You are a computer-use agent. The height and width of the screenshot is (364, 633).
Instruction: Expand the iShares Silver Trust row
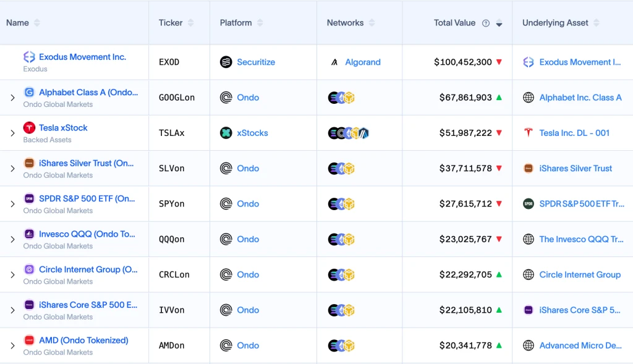12,168
